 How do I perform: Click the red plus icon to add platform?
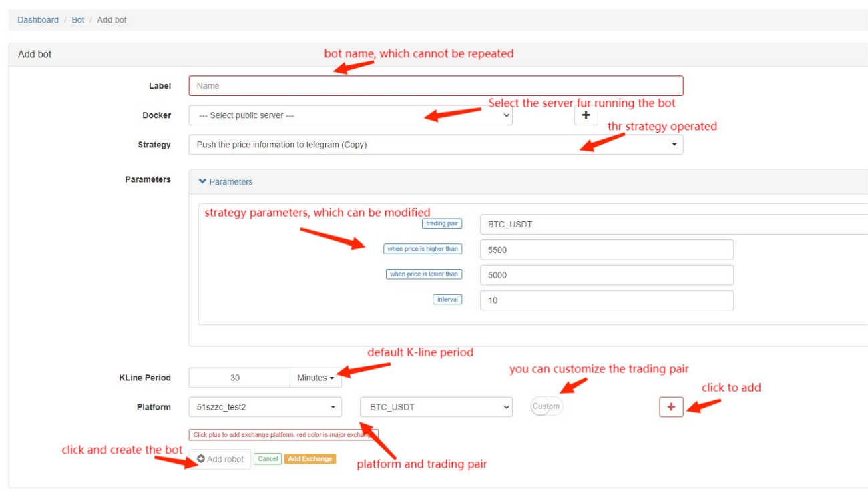[671, 407]
